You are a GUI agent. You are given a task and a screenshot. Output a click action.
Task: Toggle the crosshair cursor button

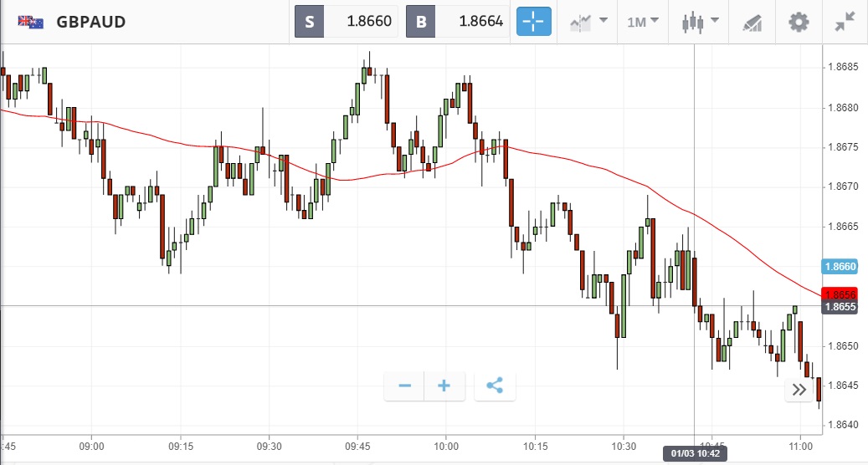click(x=534, y=22)
